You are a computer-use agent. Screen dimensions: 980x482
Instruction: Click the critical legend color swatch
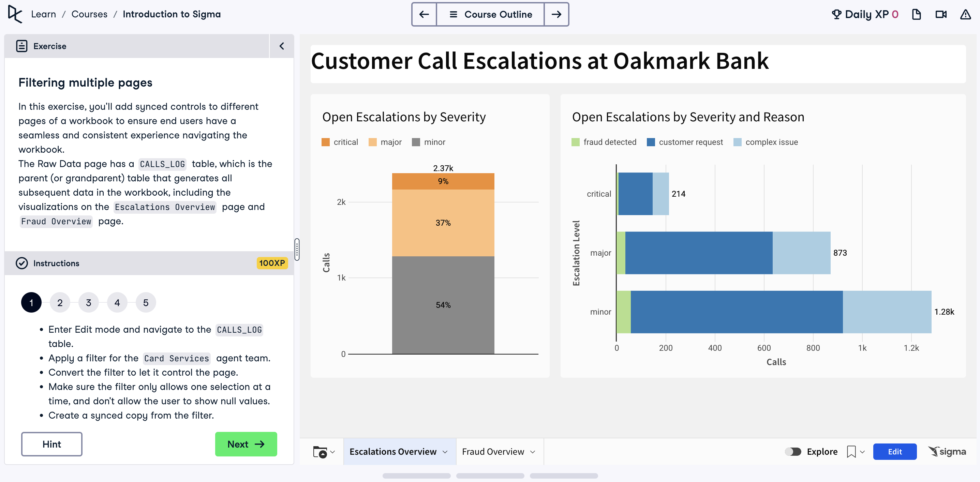pyautogui.click(x=326, y=142)
